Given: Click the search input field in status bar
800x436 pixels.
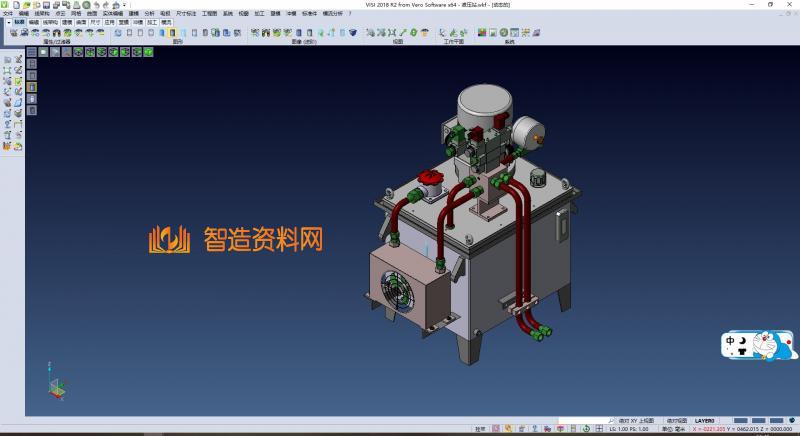Looking at the screenshot, I should 584,421.
